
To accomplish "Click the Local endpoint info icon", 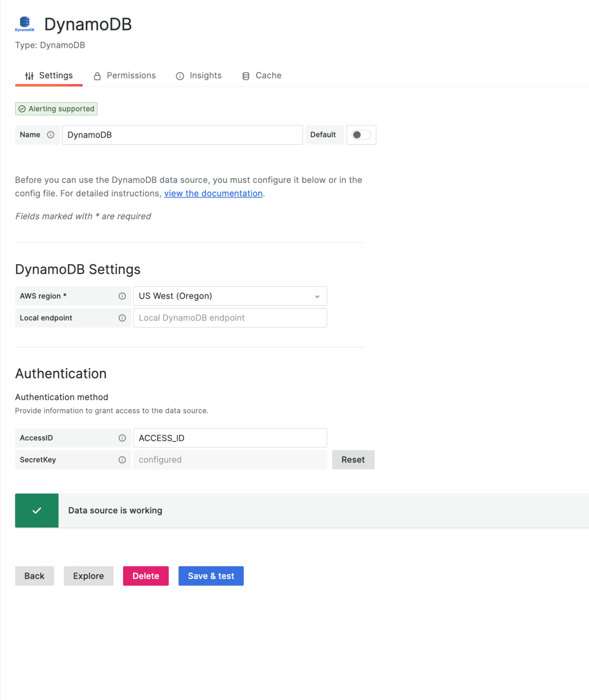I will pos(122,318).
